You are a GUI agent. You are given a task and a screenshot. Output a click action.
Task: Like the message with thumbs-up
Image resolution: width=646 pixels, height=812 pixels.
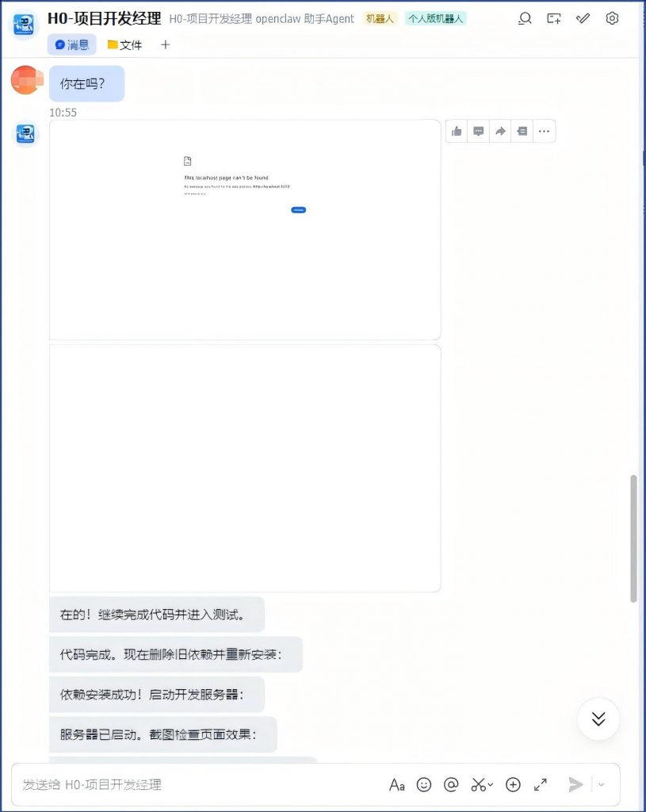457,131
